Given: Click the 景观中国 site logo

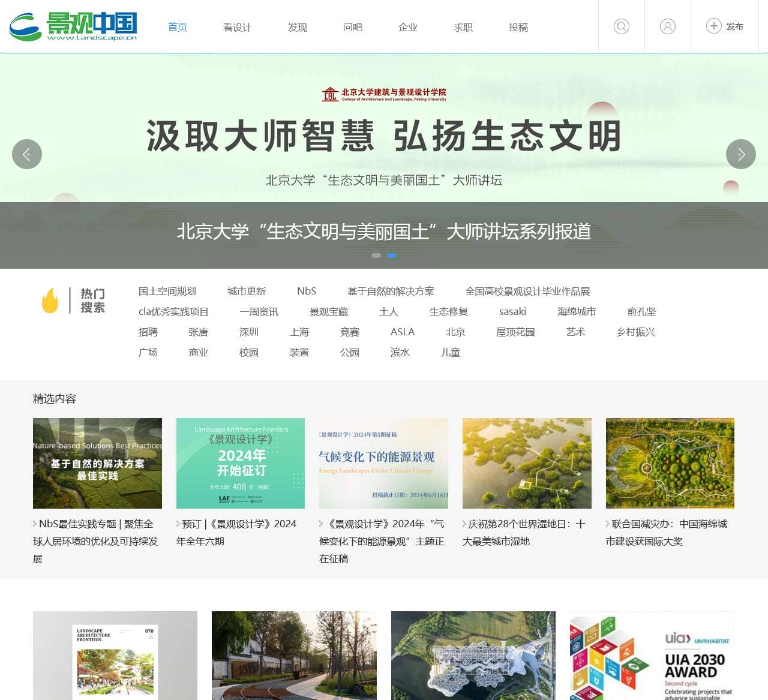Looking at the screenshot, I should click(73, 26).
